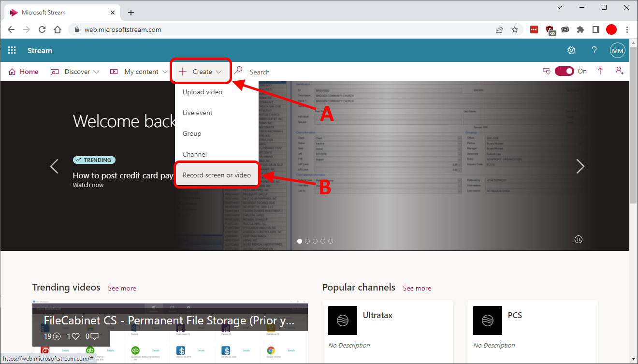Go to the previous carousel slide

54,166
